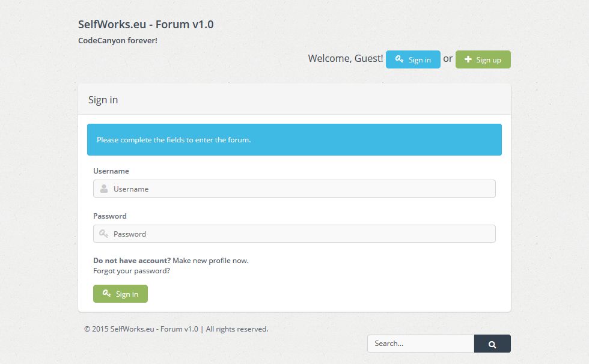This screenshot has width=589, height=364.
Task: Open the SelfWorks.eu - Forum v1.0 title
Action: 145,25
